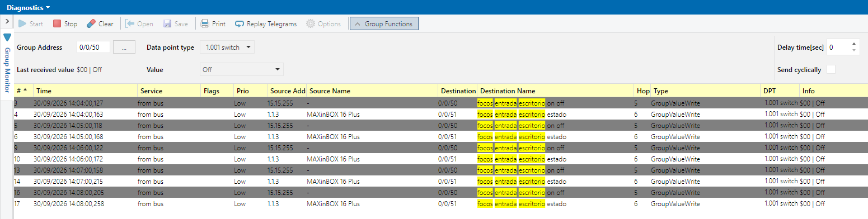Open a saved telegram file
The image size is (868, 219).
pos(139,24)
